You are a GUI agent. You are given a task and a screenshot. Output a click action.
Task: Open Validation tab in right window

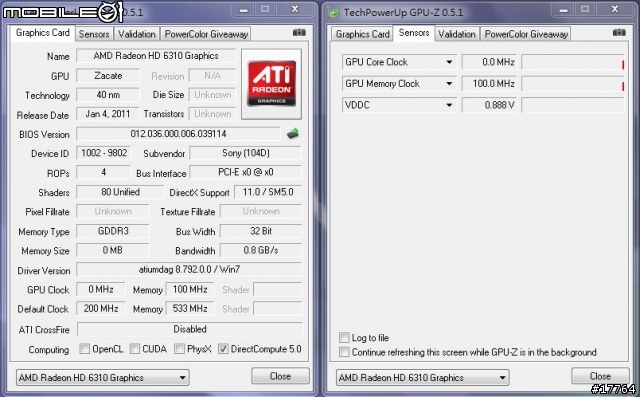[x=457, y=34]
